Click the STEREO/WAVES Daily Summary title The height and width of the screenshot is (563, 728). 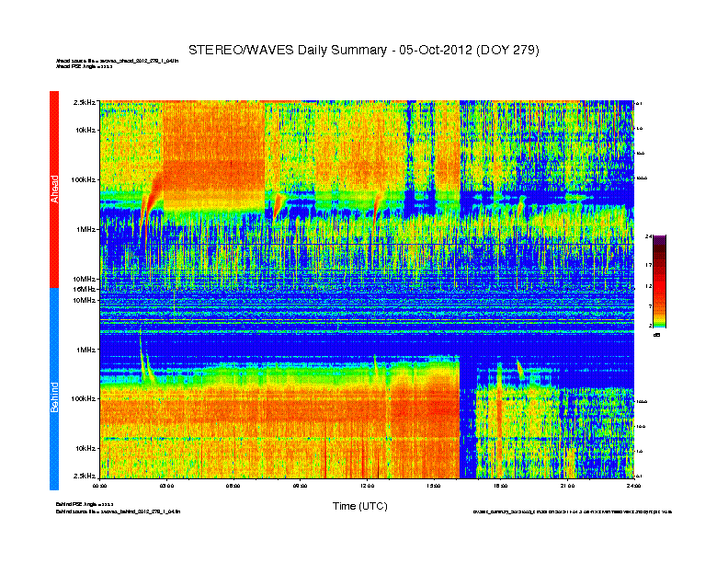click(363, 49)
